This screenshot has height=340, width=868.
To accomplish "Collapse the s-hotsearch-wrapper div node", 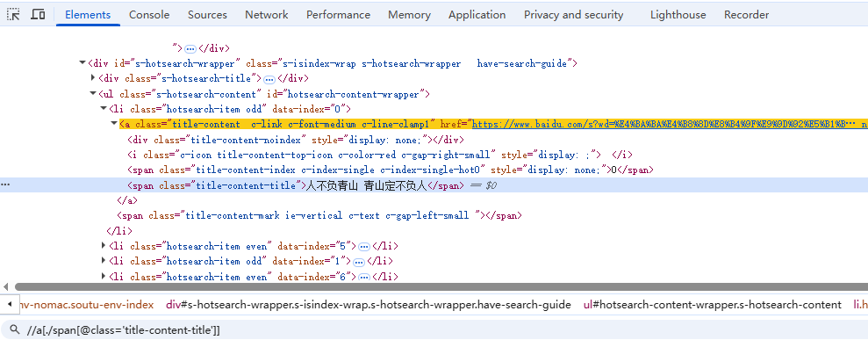I will tap(82, 63).
